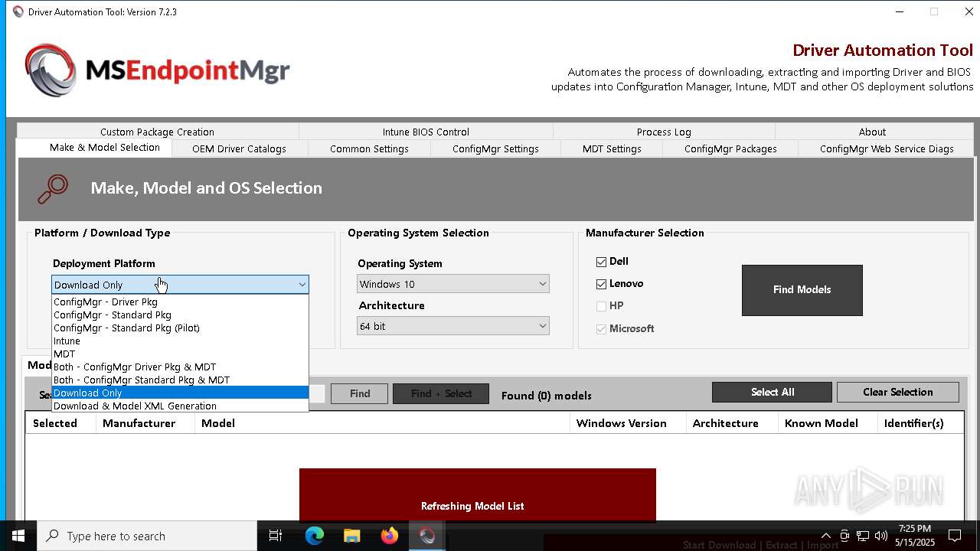Open the Operating System dropdown

(453, 284)
